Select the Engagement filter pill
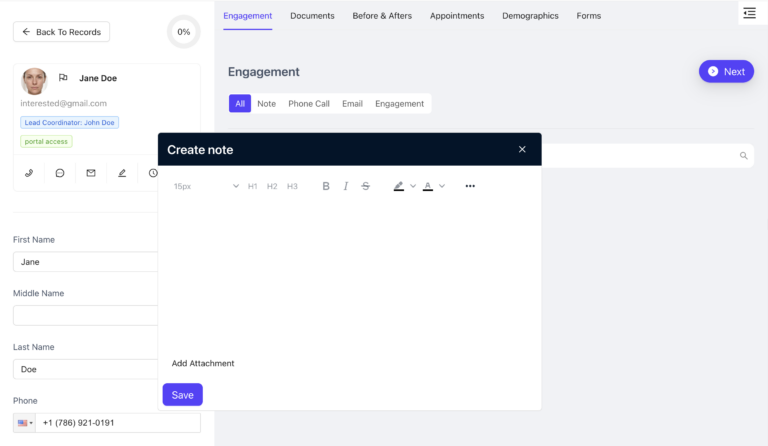 (399, 103)
